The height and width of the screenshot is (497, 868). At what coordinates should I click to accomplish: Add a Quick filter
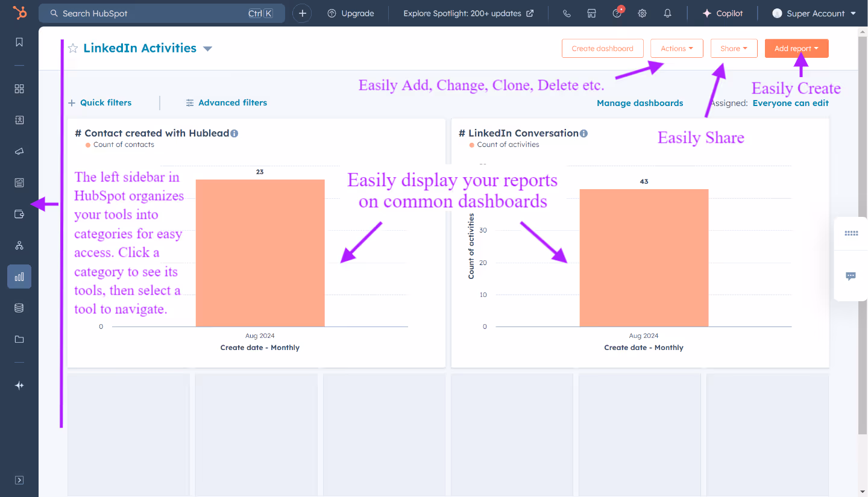pyautogui.click(x=100, y=102)
